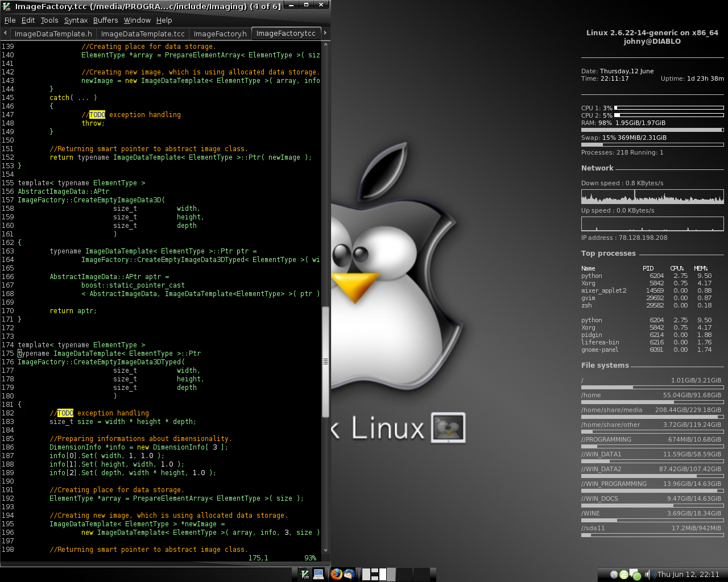Click the 'pidgin' row in top processes
Image resolution: width=728 pixels, height=582 pixels.
tap(647, 335)
